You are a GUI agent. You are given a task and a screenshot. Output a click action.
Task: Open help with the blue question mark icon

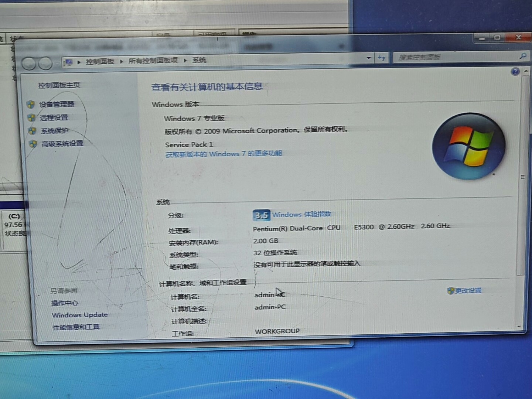pyautogui.click(x=515, y=72)
